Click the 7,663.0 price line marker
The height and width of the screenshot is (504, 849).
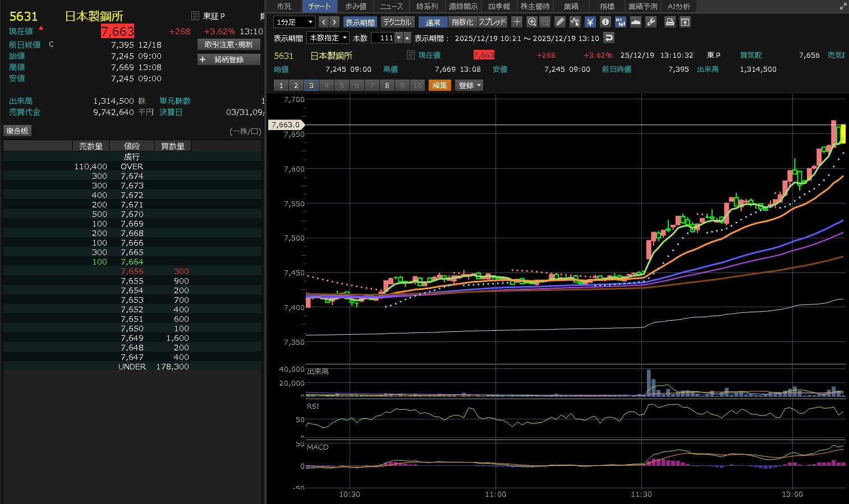click(286, 124)
